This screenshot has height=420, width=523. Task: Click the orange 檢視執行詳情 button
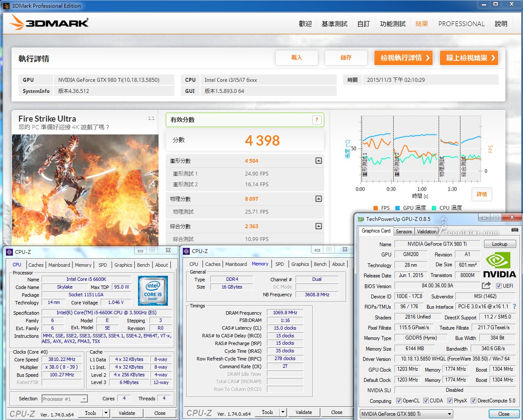[x=403, y=58]
